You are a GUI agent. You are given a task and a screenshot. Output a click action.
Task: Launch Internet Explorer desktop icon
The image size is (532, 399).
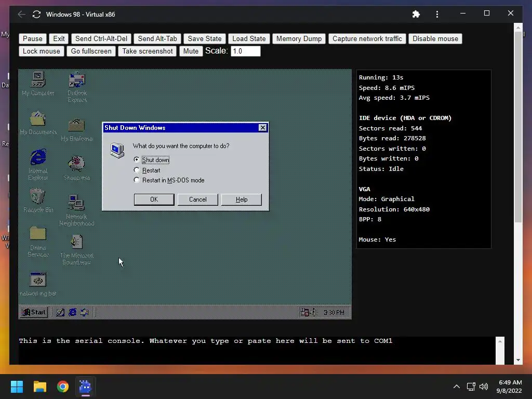pos(38,164)
